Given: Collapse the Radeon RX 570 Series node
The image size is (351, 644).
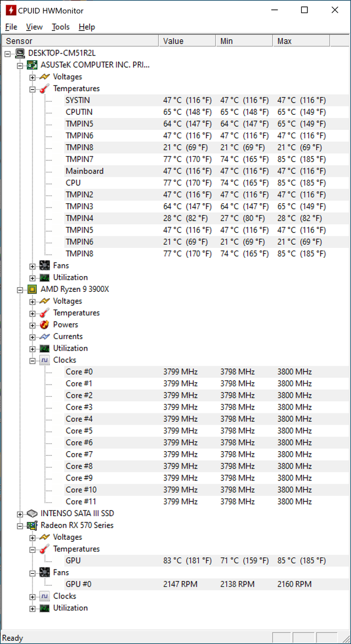Looking at the screenshot, I should tap(20, 526).
